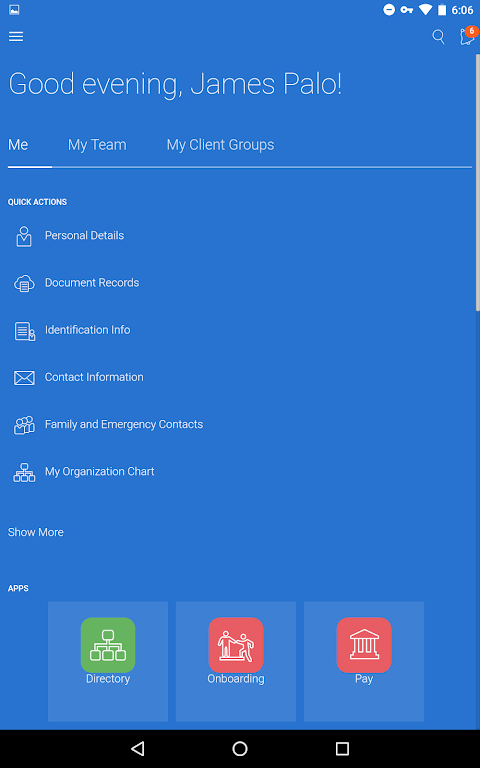Click the vertical scrollbar on right edge
The image size is (480, 768).
coord(478,181)
